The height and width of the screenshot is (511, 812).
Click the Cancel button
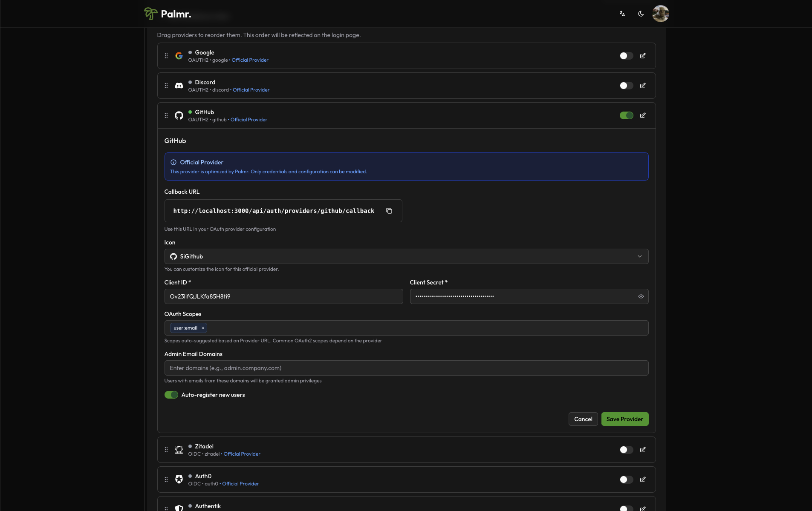583,419
